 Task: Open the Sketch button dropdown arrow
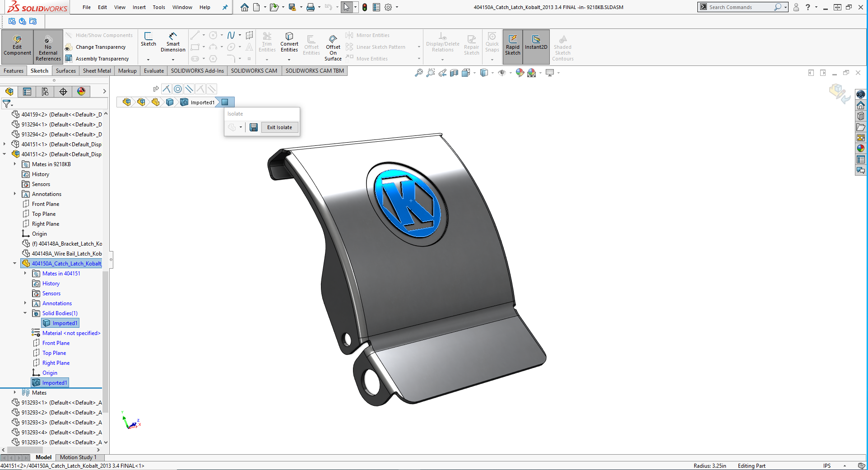[x=148, y=59]
